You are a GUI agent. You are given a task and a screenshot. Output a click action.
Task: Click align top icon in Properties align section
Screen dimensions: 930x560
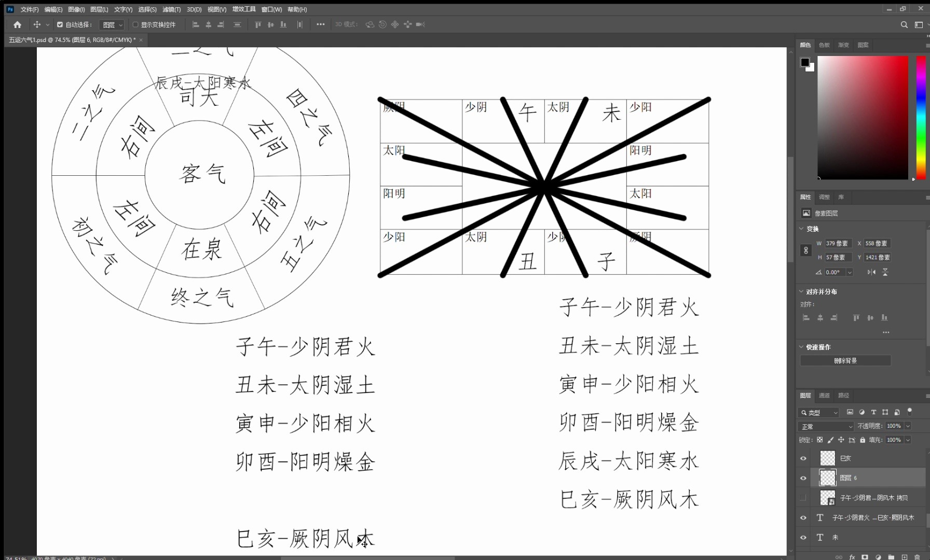tap(856, 318)
